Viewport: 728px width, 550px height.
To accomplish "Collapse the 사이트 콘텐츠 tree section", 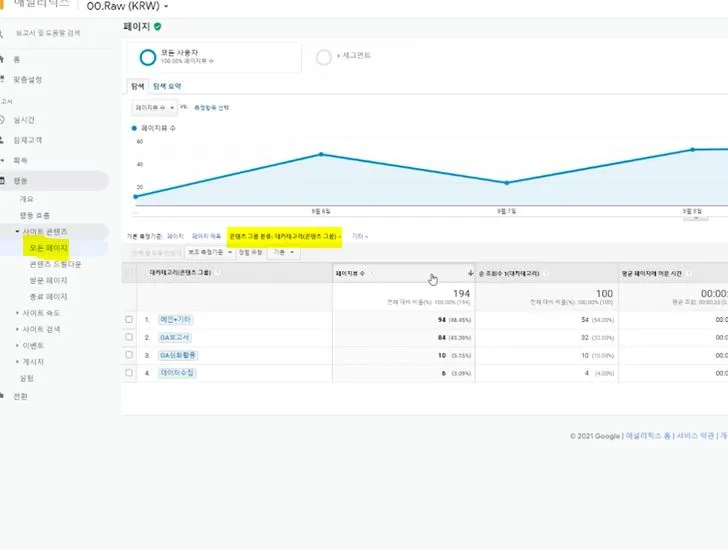I will point(17,232).
